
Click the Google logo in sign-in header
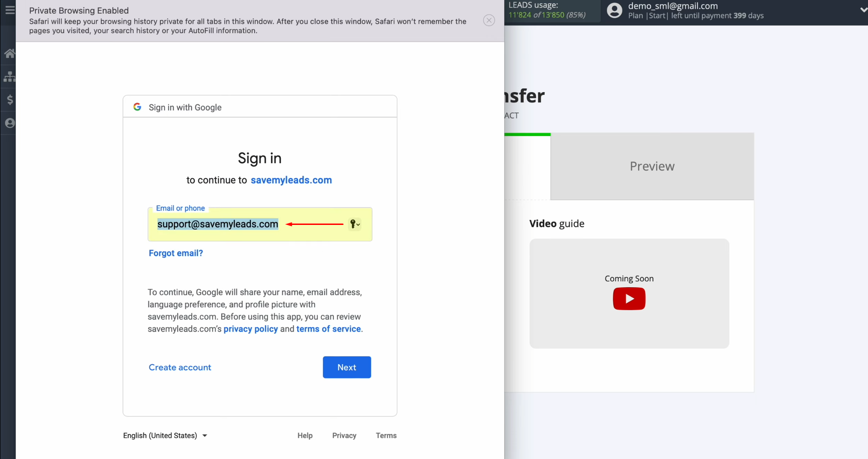click(137, 107)
